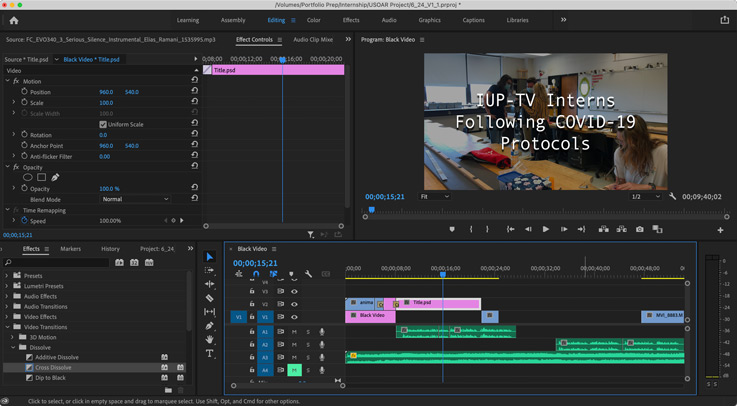Expand the Scale property
737x406 pixels.
click(x=13, y=102)
